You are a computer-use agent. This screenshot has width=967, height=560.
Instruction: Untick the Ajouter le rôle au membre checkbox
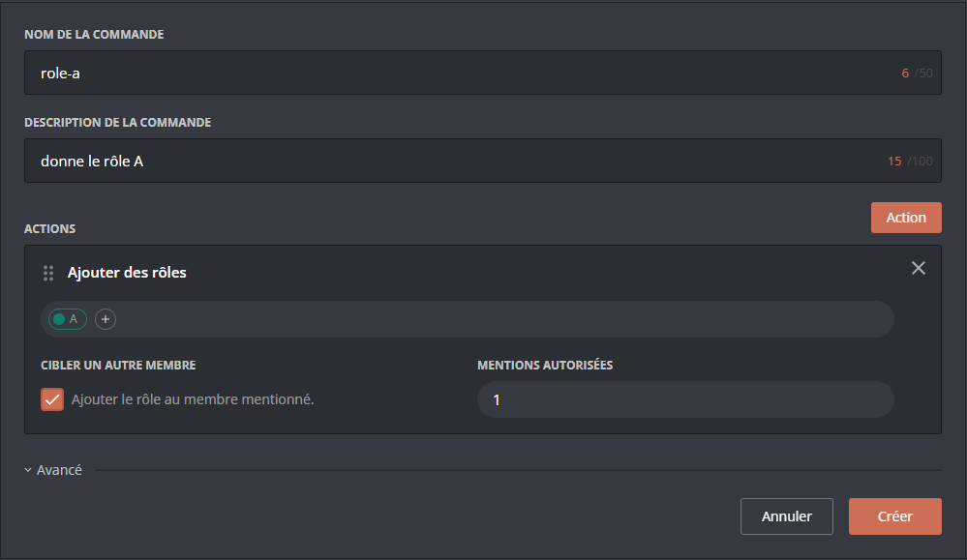(52, 398)
